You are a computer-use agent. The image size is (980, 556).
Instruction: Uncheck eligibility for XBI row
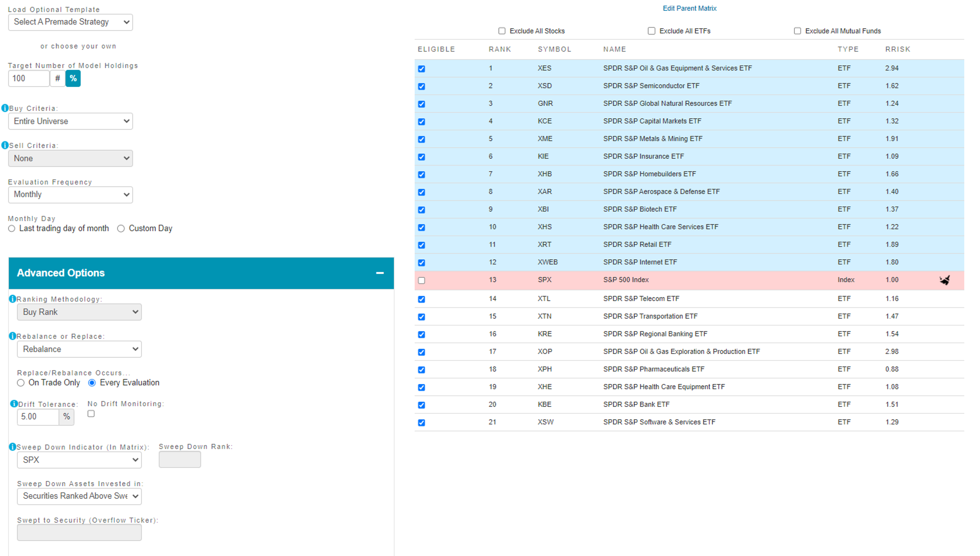point(422,210)
